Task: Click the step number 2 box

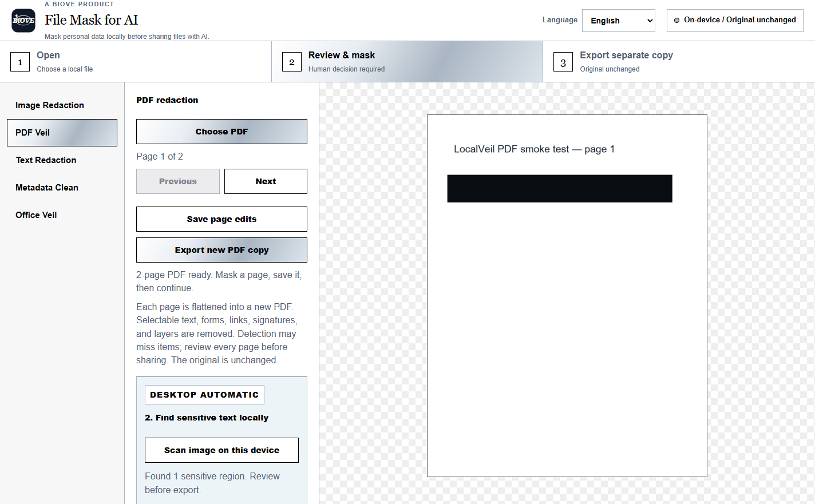Action: click(292, 62)
